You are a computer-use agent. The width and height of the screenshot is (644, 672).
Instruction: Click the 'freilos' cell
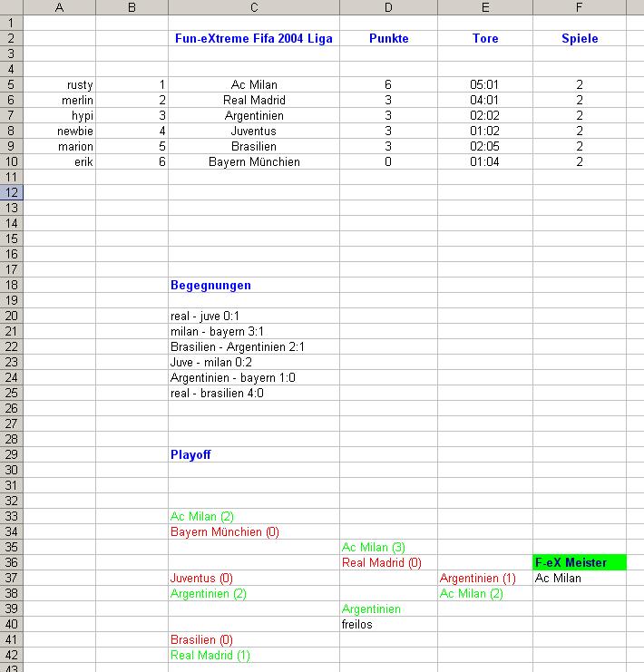pyautogui.click(x=388, y=625)
